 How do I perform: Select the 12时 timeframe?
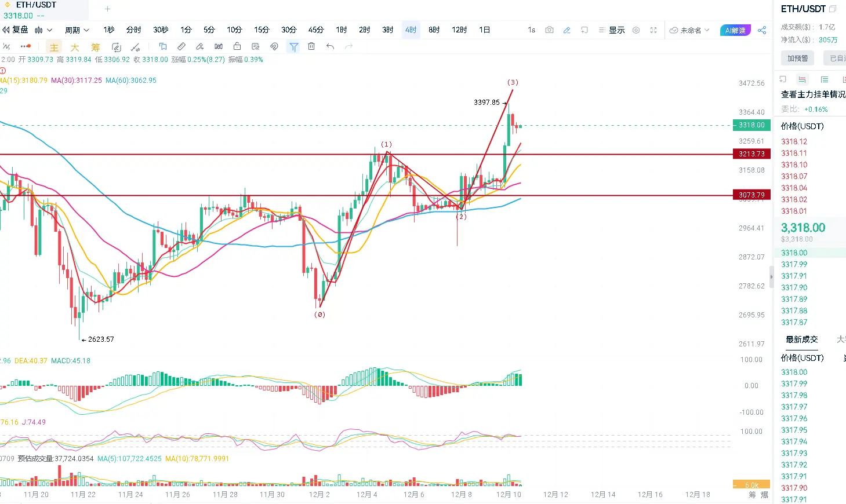pyautogui.click(x=459, y=30)
